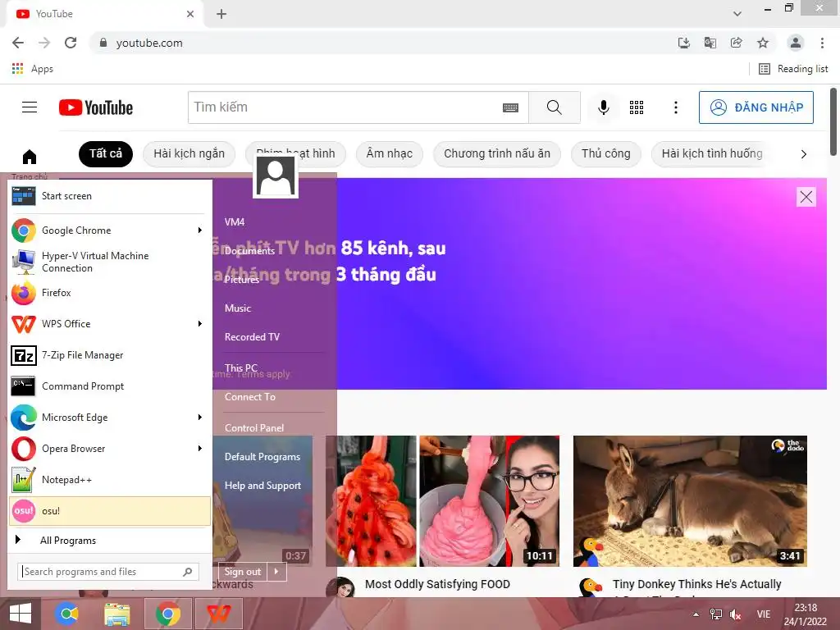Open This PC from Start menu
Screen dimensions: 840x630
pyautogui.click(x=241, y=368)
